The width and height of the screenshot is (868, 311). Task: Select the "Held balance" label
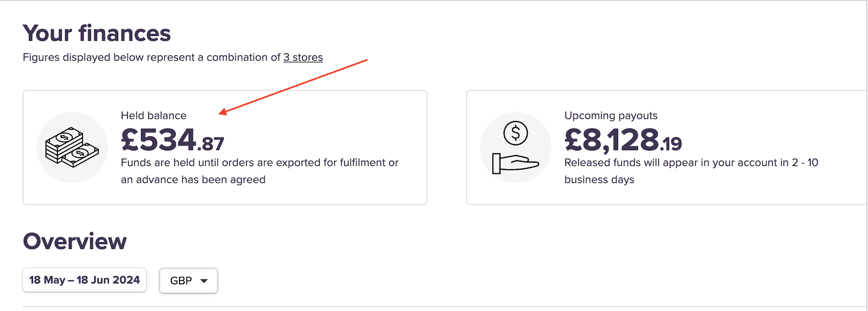[153, 116]
